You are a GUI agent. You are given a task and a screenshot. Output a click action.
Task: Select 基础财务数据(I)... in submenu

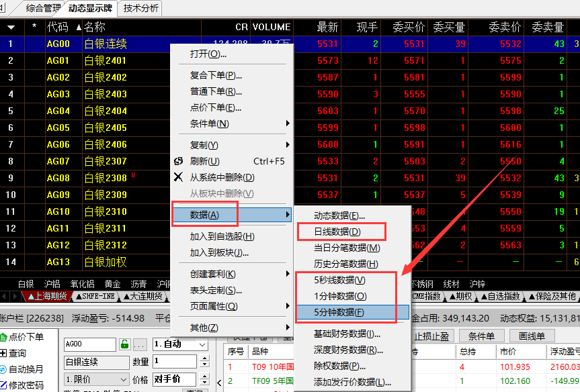tap(353, 334)
